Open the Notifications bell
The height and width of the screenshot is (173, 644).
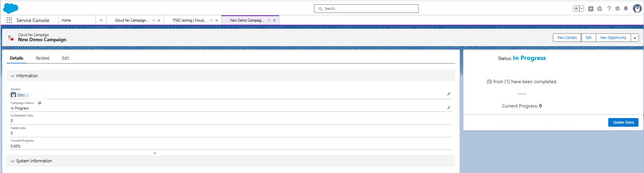626,9
